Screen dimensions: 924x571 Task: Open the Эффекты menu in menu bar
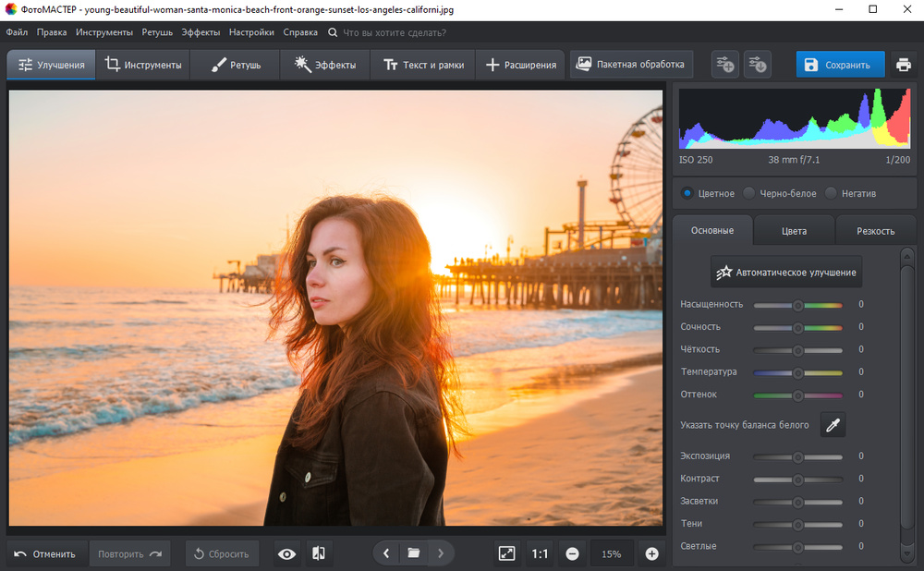(201, 32)
